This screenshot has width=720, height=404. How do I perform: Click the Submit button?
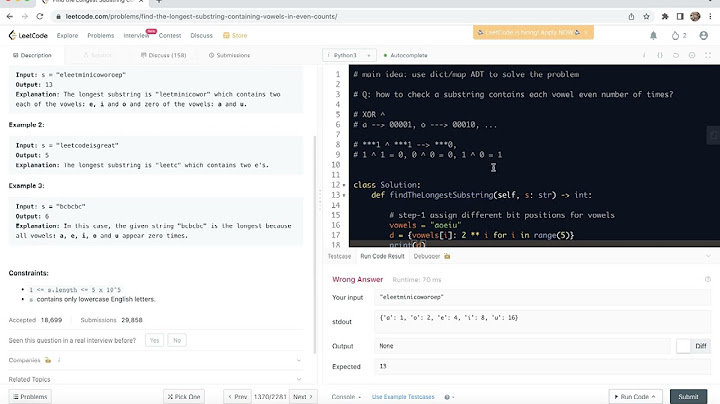point(688,397)
